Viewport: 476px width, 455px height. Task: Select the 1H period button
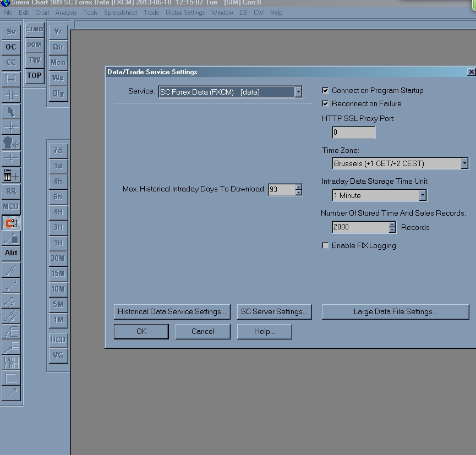(58, 243)
